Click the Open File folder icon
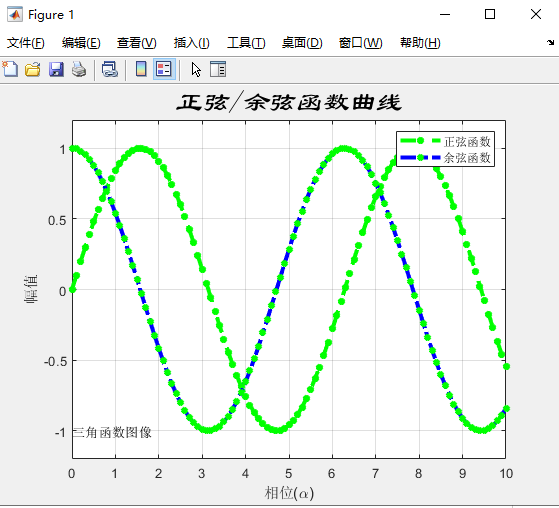559x508 pixels. click(33, 69)
